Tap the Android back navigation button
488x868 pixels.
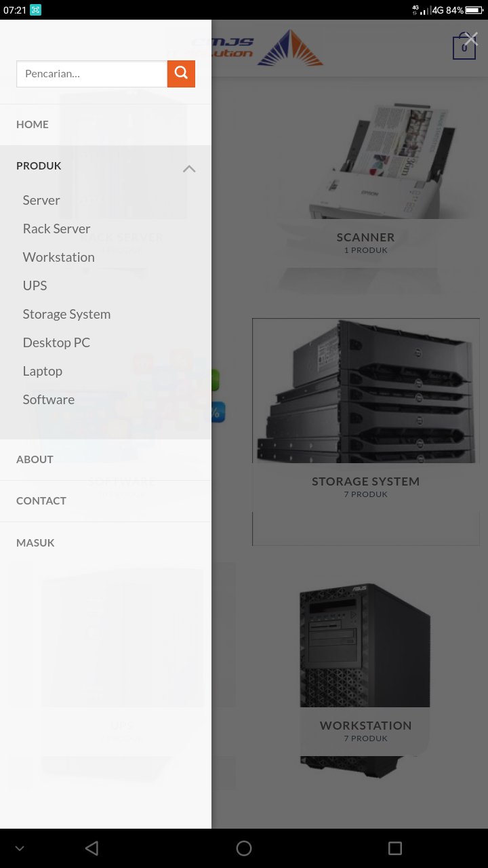pyautogui.click(x=91, y=848)
